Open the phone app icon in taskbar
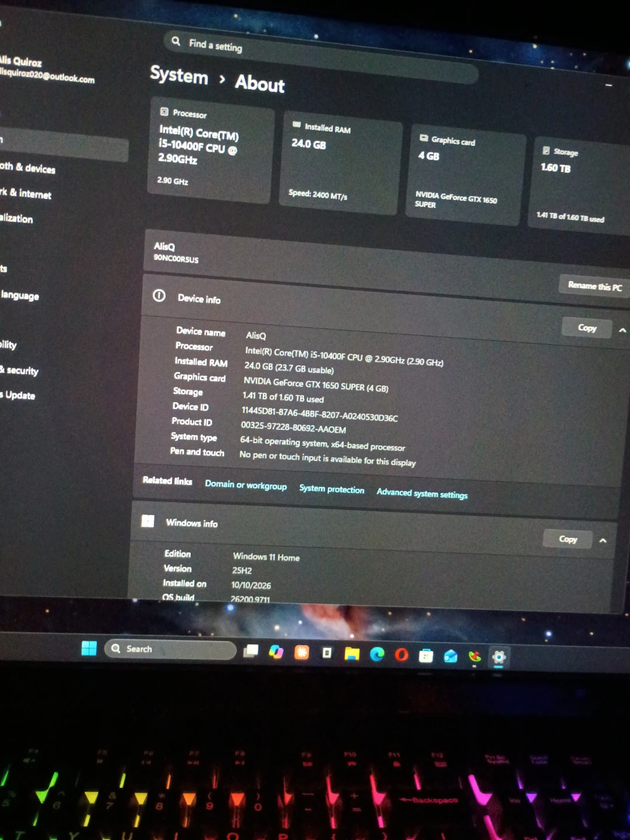Image resolution: width=630 pixels, height=840 pixels. (x=475, y=657)
